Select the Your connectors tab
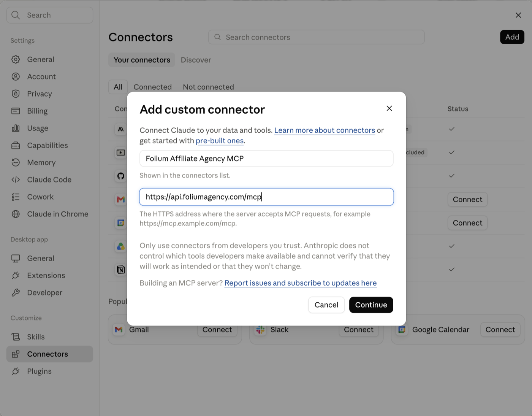 point(142,60)
